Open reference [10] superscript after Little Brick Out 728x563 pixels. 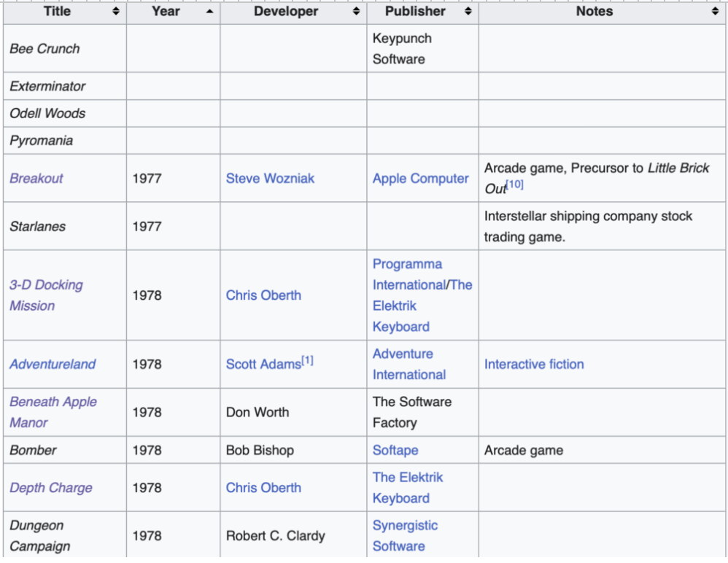(514, 185)
